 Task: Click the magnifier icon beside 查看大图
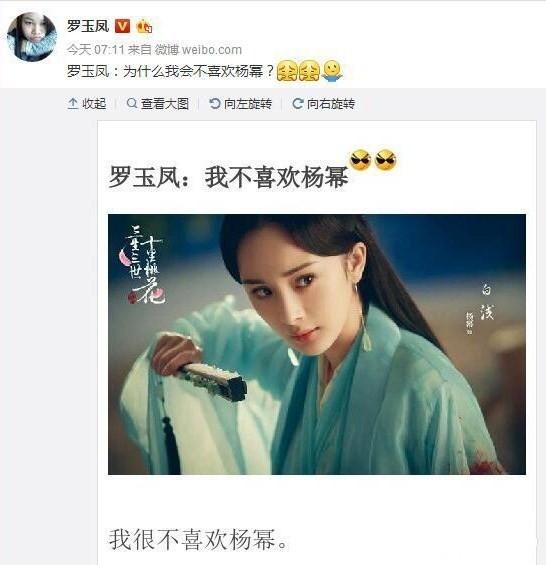point(132,103)
